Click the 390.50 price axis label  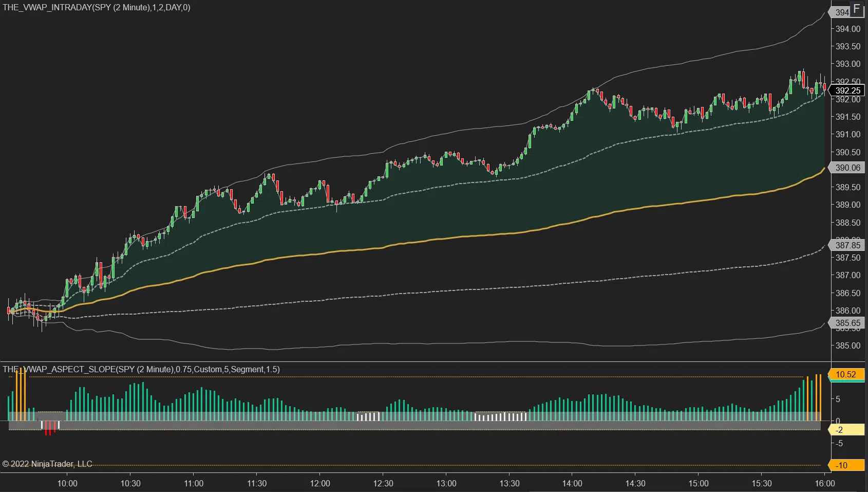pyautogui.click(x=848, y=152)
